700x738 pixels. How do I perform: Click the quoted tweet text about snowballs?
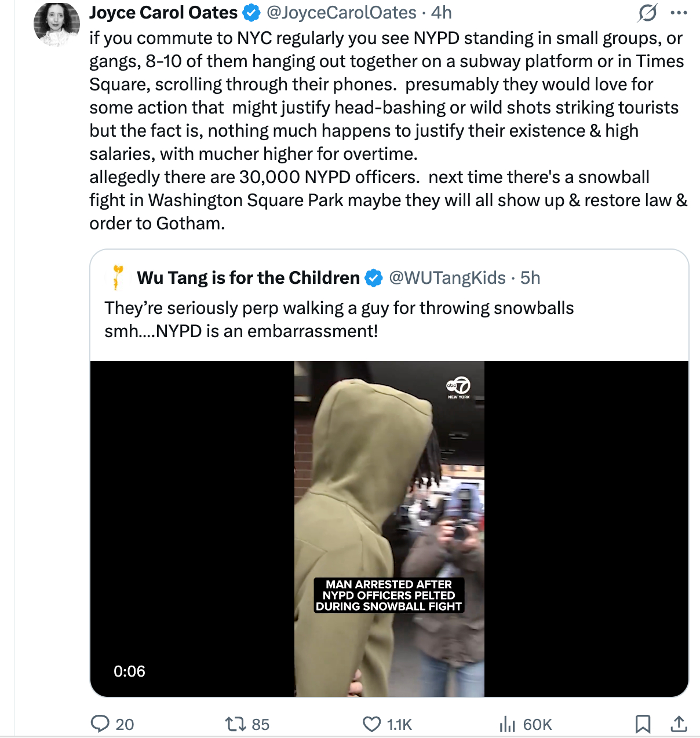pos(339,319)
